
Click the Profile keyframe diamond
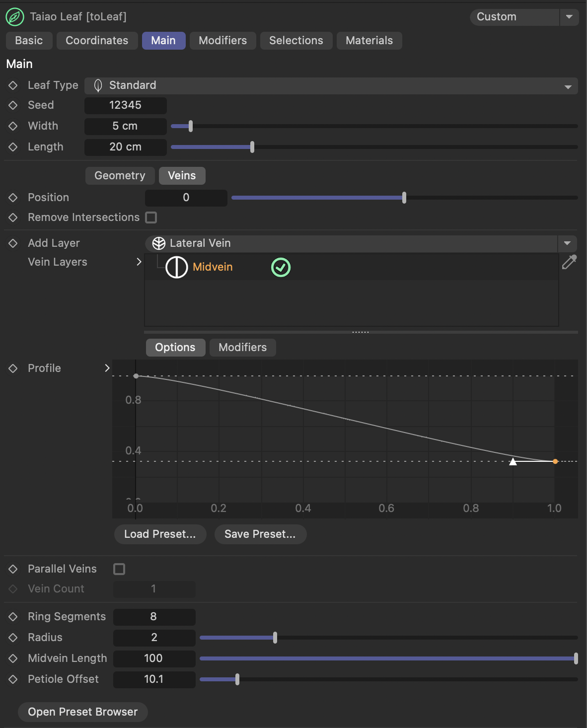point(13,368)
